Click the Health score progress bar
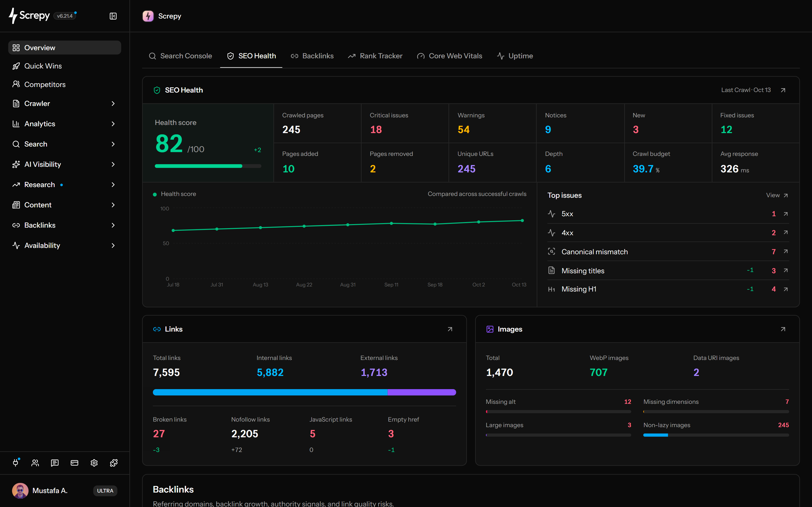Viewport: 812px width, 507px height. pos(208,166)
